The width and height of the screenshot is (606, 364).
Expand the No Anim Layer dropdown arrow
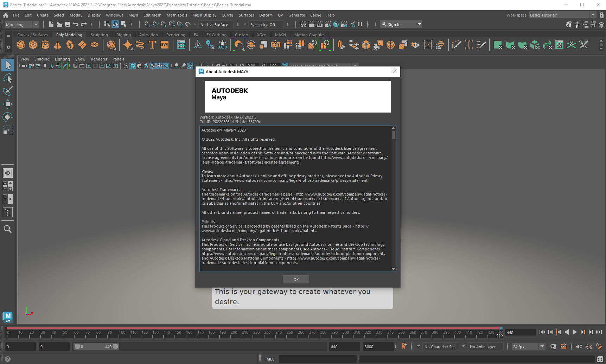tap(464, 346)
